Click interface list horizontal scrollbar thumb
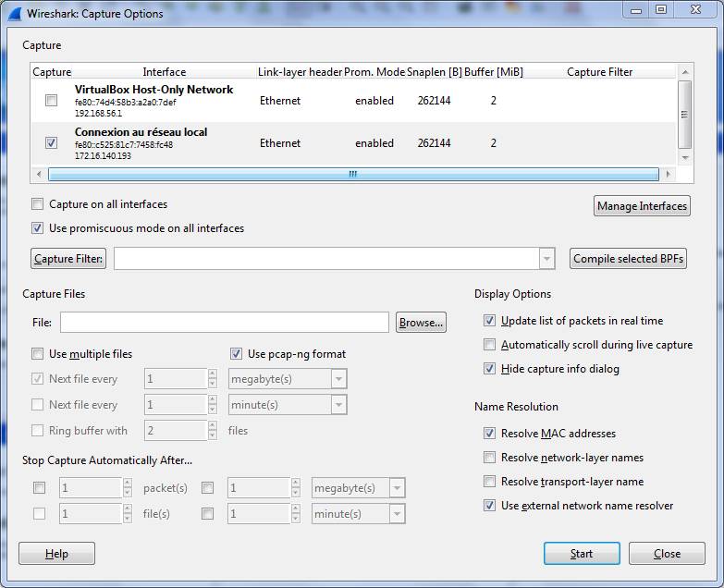724x588 pixels. coord(353,174)
